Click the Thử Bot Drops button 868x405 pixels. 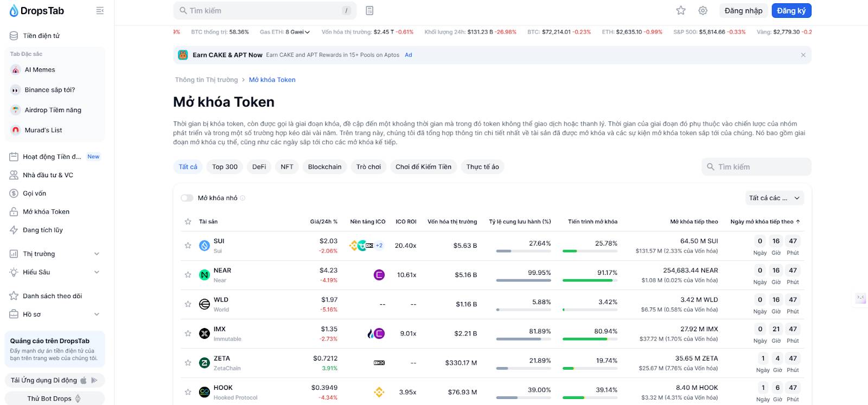tap(54, 398)
